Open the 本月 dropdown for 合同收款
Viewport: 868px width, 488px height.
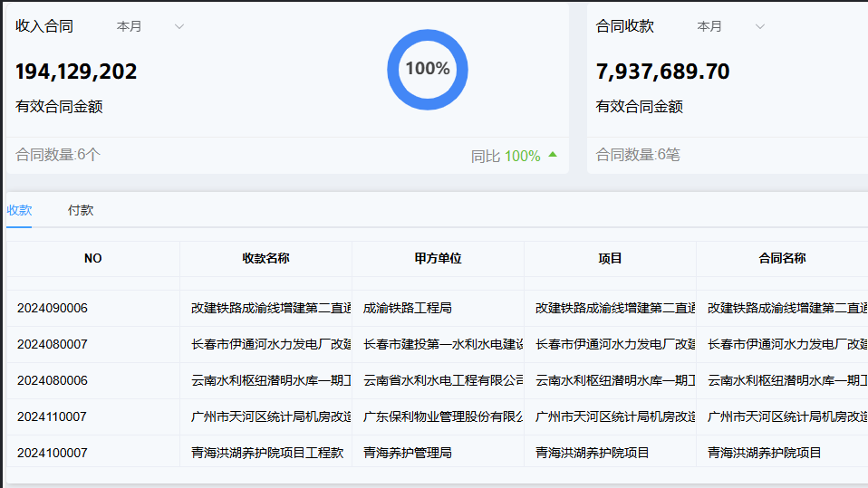point(730,26)
